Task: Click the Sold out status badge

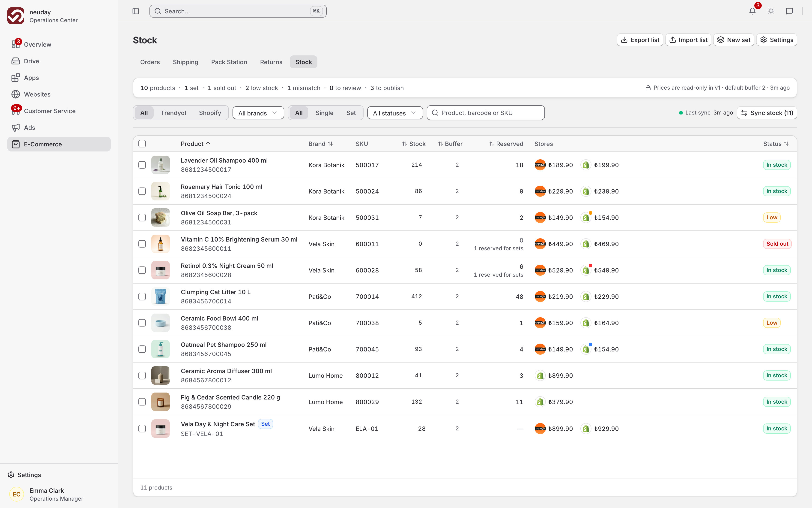Action: [777, 244]
